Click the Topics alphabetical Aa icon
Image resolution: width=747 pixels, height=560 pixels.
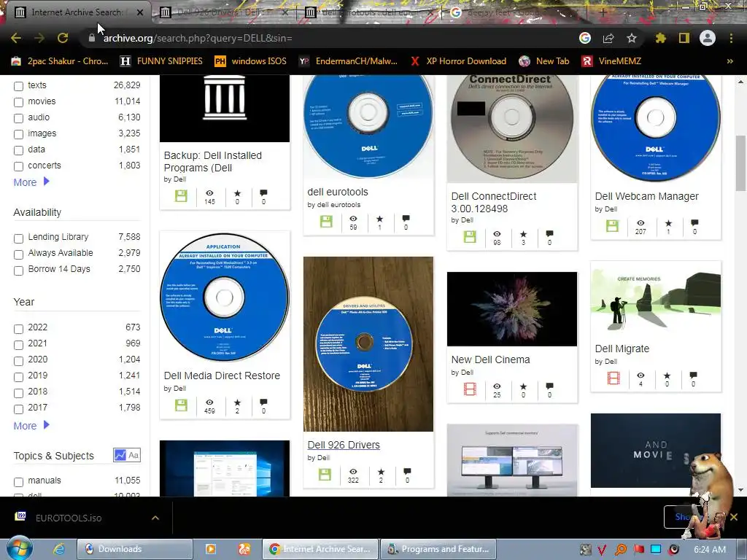[x=133, y=455]
